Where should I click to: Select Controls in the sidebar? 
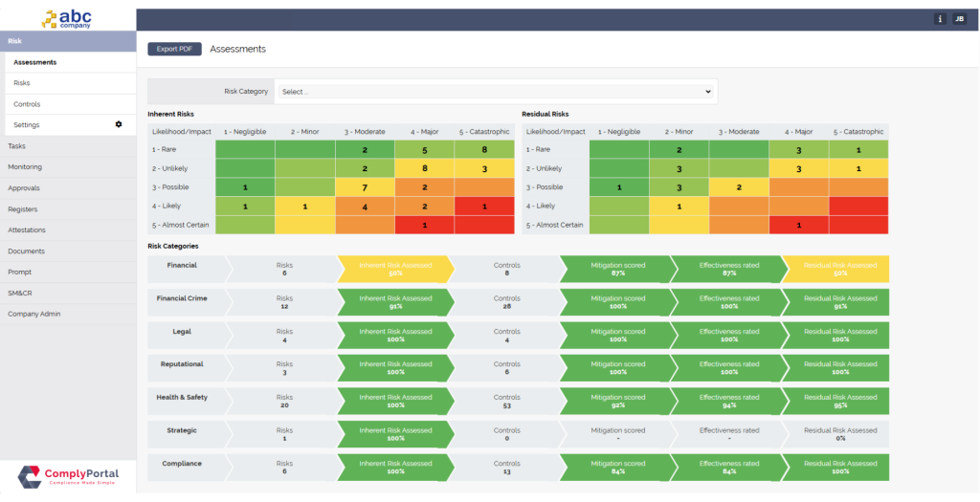[x=27, y=104]
